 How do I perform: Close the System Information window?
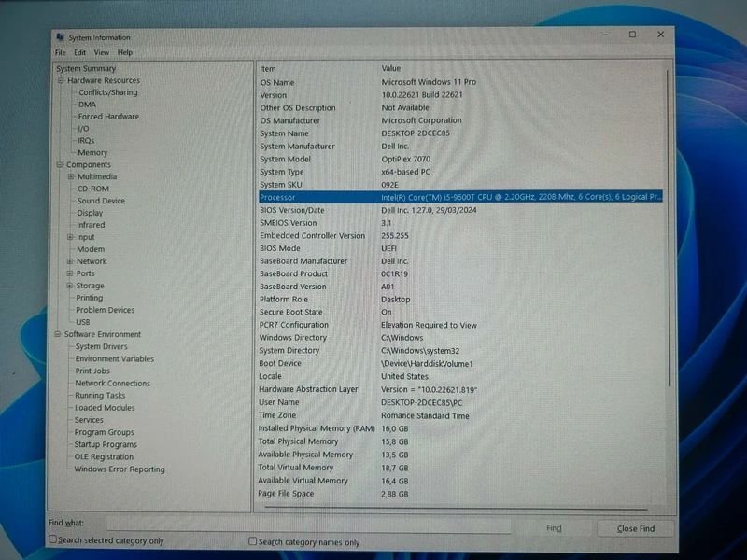(x=661, y=35)
